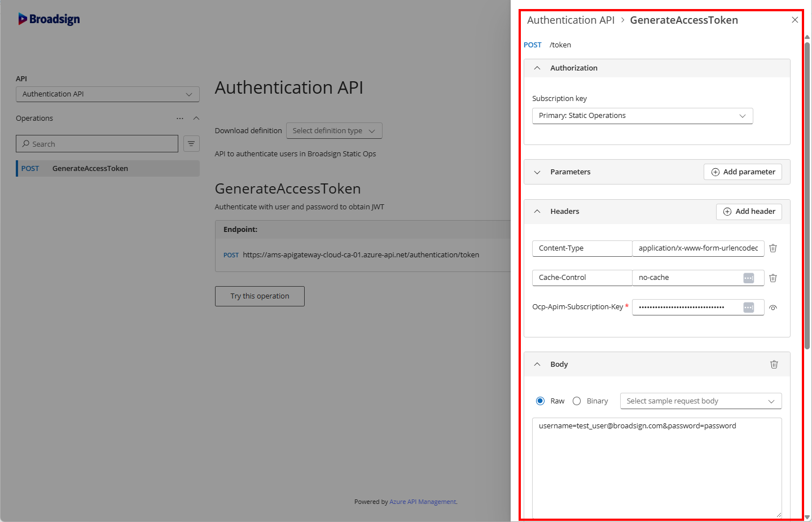812x522 pixels.
Task: Click Authentication API in the breadcrumb
Action: click(570, 20)
